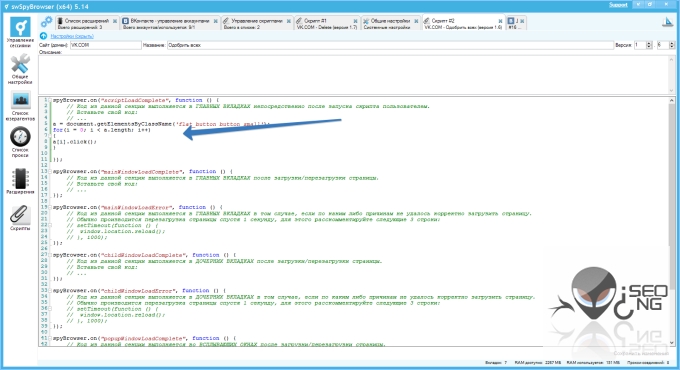The width and height of the screenshot is (680, 370).
Task: Click status bar text RAM используется
Action: 593,363
